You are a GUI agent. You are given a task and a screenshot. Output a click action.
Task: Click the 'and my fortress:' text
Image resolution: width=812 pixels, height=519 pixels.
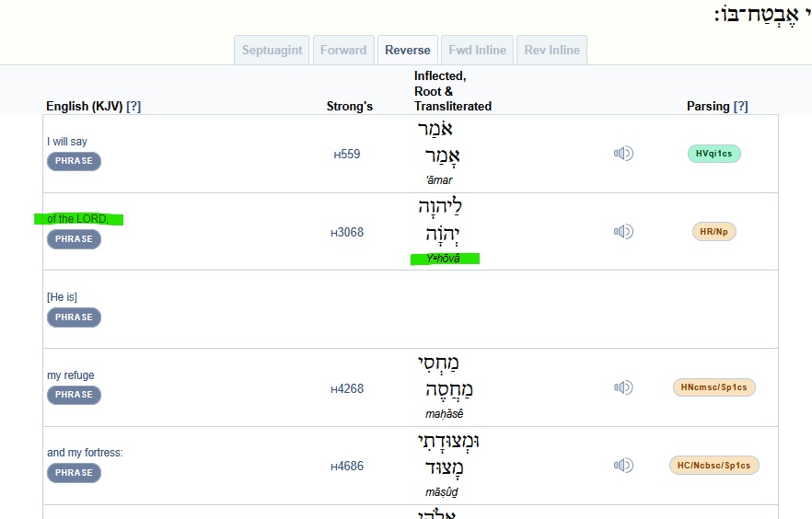[85, 453]
